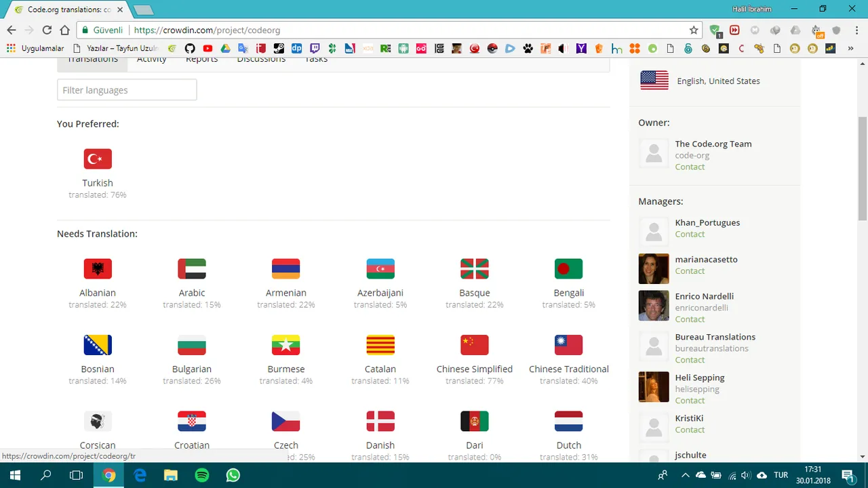Contact manager Enrico Nardelli
This screenshot has height=488, width=868.
tap(690, 319)
